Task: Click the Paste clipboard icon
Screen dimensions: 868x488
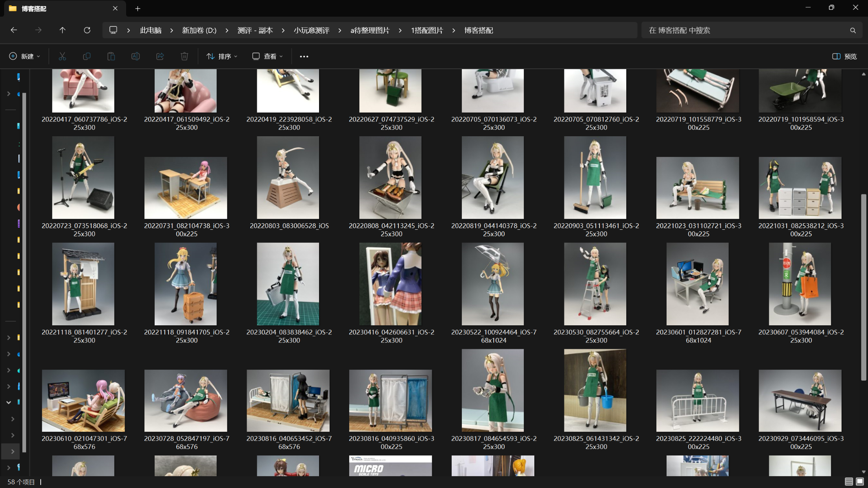Action: point(111,56)
